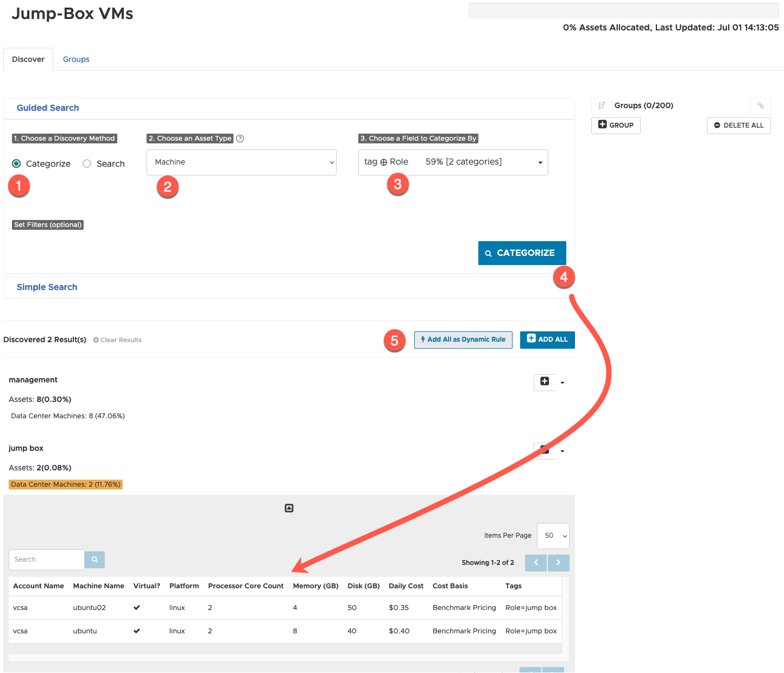784x673 pixels.
Task: Go to previous page of results
Action: pyautogui.click(x=536, y=563)
